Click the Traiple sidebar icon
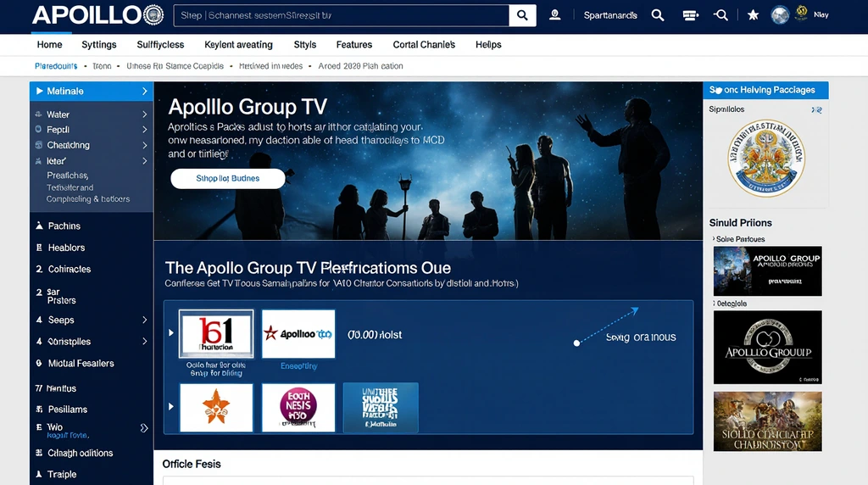868x485 pixels. pyautogui.click(x=39, y=475)
